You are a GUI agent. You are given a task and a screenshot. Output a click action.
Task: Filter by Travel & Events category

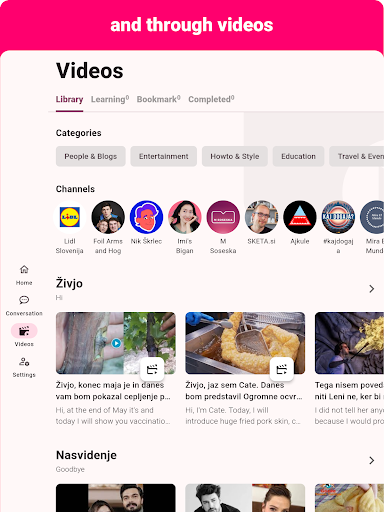pos(357,156)
